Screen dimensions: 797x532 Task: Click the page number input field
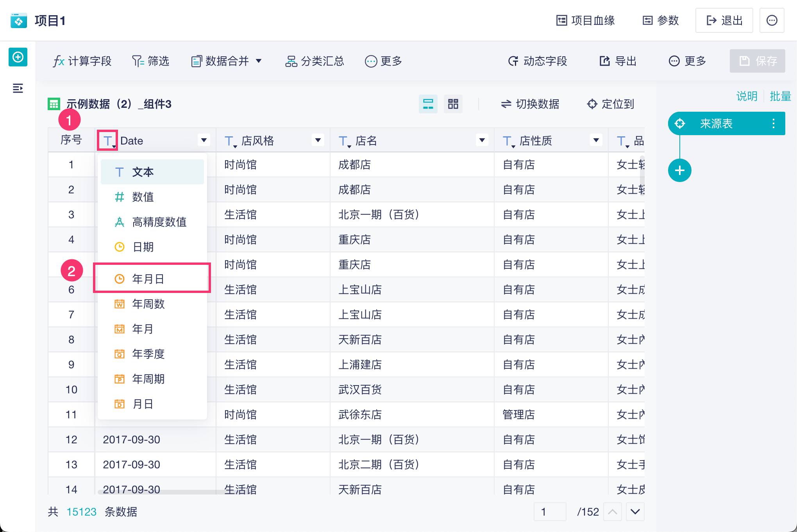(x=550, y=512)
